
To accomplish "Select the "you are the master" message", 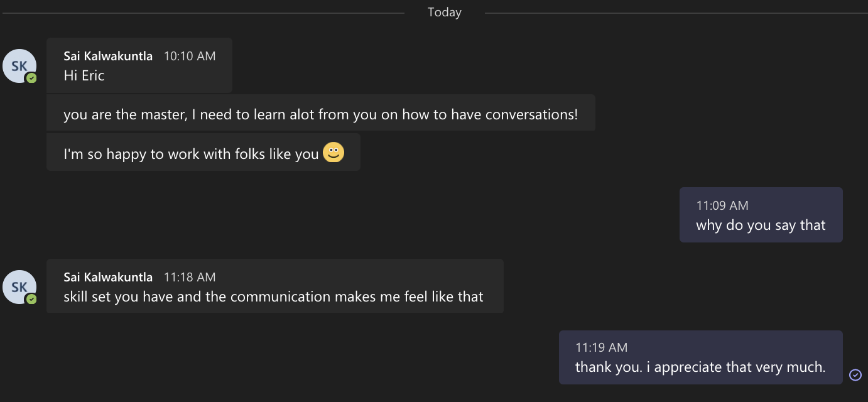I will pos(320,115).
